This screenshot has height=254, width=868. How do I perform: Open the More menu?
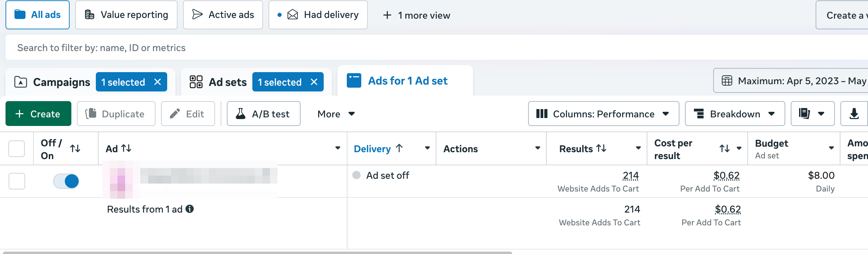(x=336, y=114)
